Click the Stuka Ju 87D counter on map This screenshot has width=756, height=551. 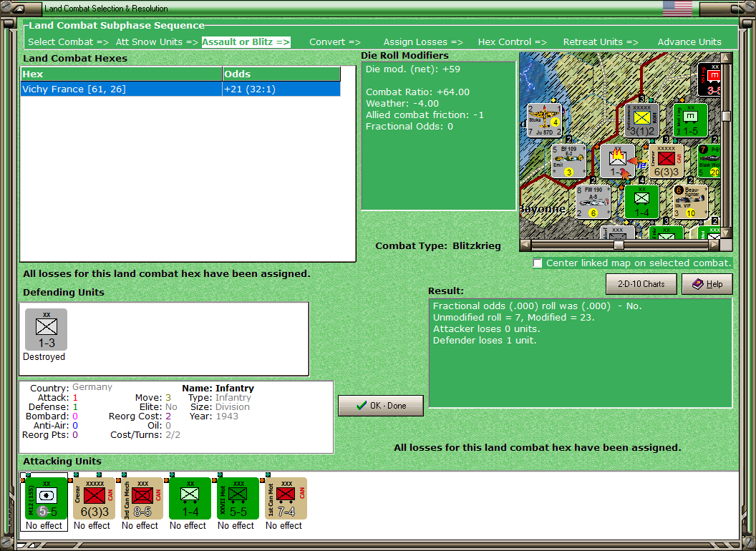[545, 120]
